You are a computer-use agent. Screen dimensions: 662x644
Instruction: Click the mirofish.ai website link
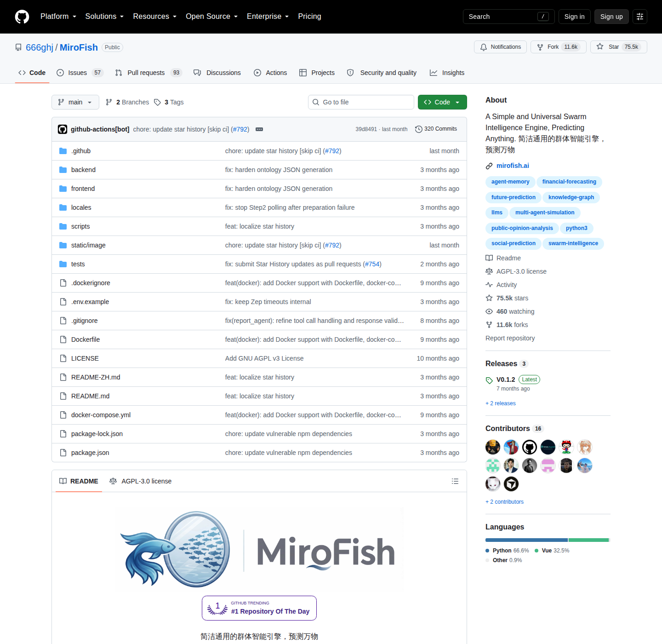tap(513, 166)
